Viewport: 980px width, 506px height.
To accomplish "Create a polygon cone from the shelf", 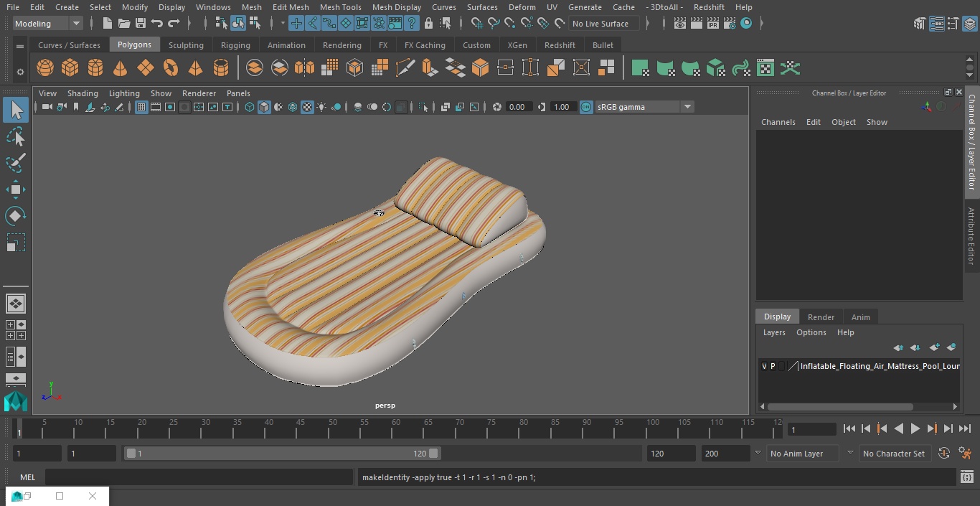I will point(121,68).
